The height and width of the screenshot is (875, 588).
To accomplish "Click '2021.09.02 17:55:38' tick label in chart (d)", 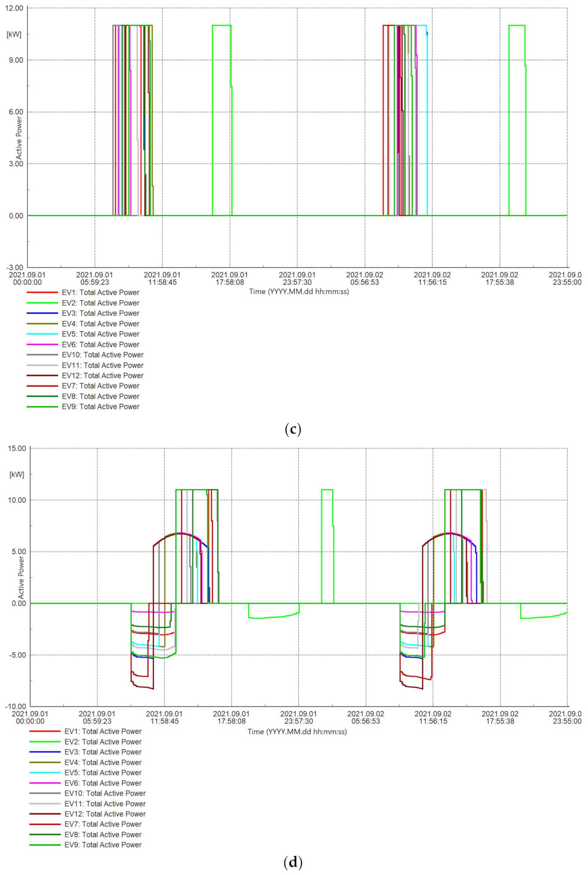I will (x=500, y=717).
